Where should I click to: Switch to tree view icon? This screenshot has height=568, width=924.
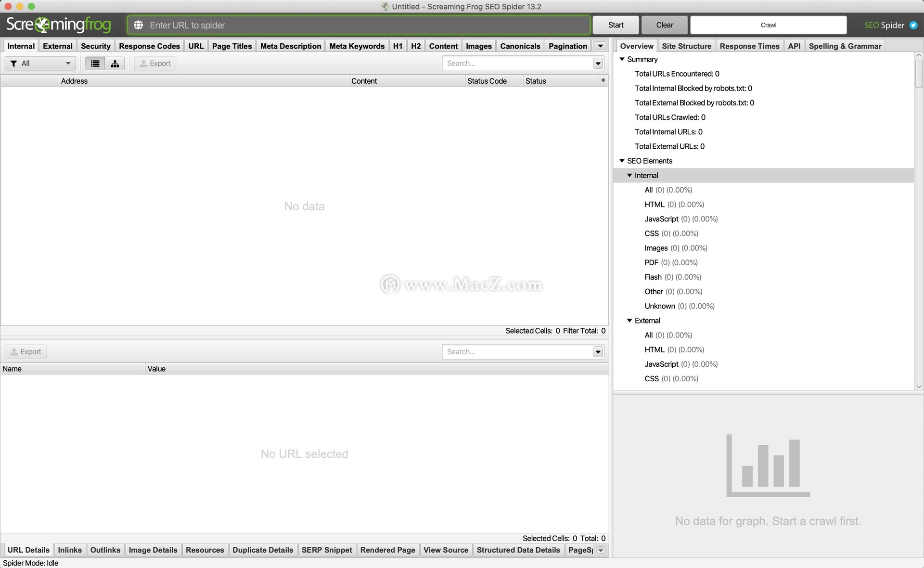tap(115, 64)
